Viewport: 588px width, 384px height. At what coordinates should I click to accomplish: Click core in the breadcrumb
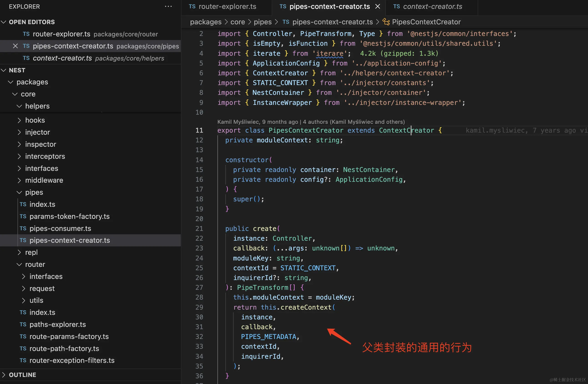pyautogui.click(x=237, y=22)
